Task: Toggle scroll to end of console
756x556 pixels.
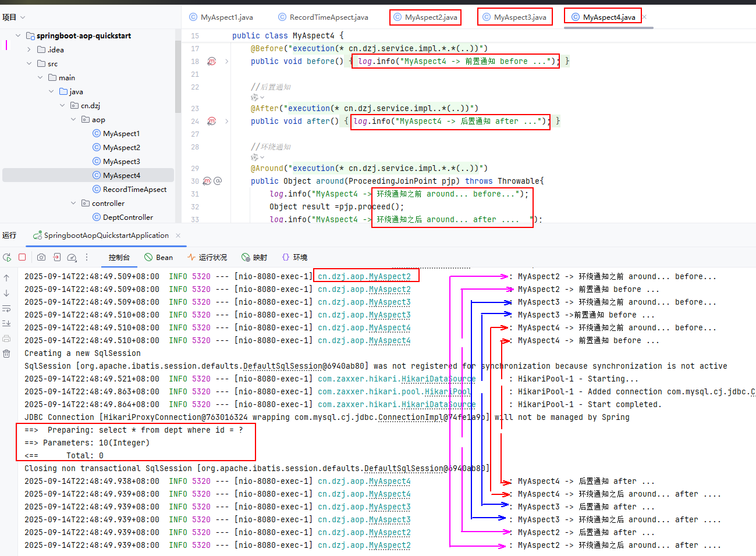Action: pyautogui.click(x=6, y=323)
